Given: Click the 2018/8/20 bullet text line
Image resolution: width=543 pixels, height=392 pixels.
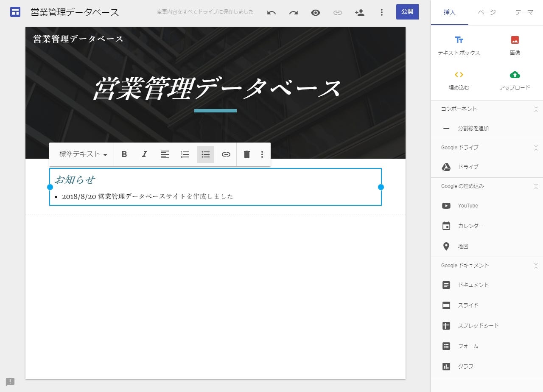Looking at the screenshot, I should pos(148,196).
